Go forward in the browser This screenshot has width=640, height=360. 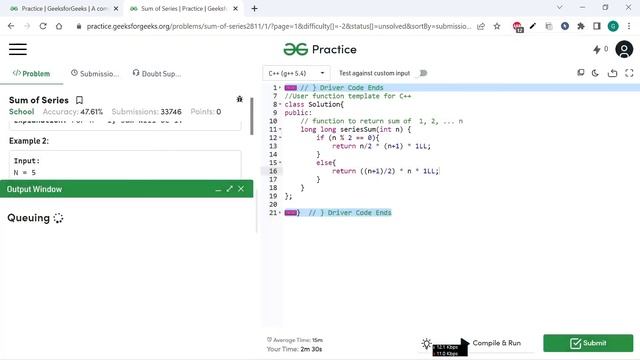tap(27, 26)
